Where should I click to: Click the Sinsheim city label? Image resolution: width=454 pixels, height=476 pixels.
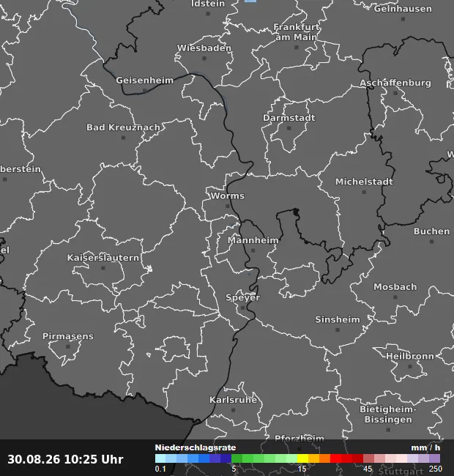click(338, 320)
